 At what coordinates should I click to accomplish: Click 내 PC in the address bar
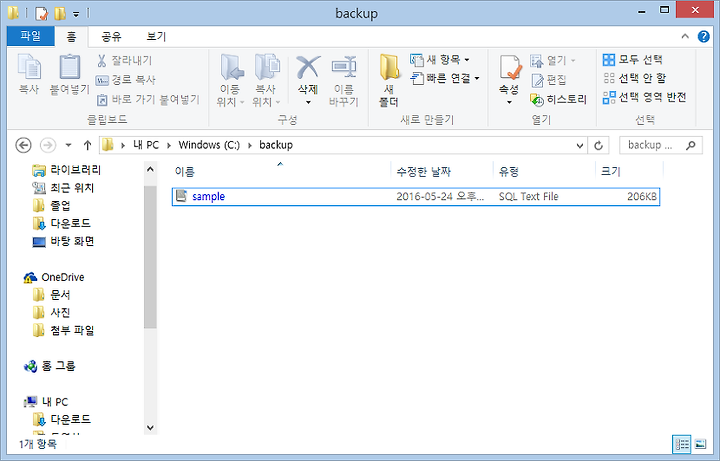click(146, 145)
